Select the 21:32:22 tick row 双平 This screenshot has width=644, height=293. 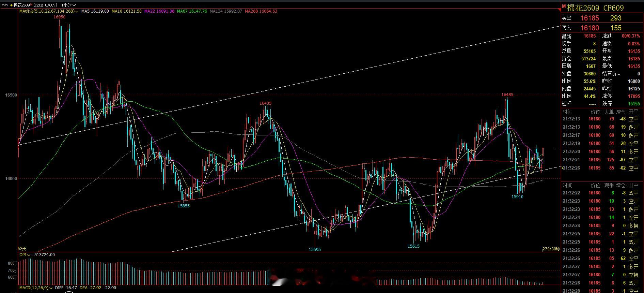coord(601,193)
